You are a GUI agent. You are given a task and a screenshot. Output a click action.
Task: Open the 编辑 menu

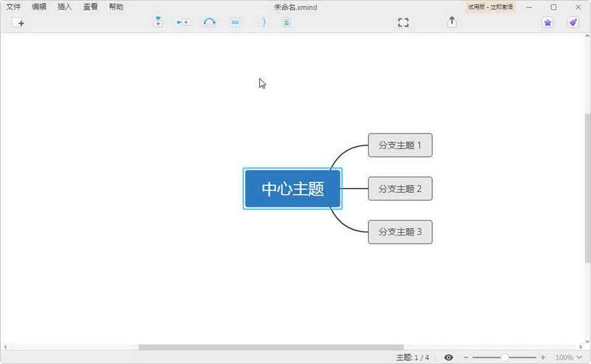pyautogui.click(x=39, y=7)
